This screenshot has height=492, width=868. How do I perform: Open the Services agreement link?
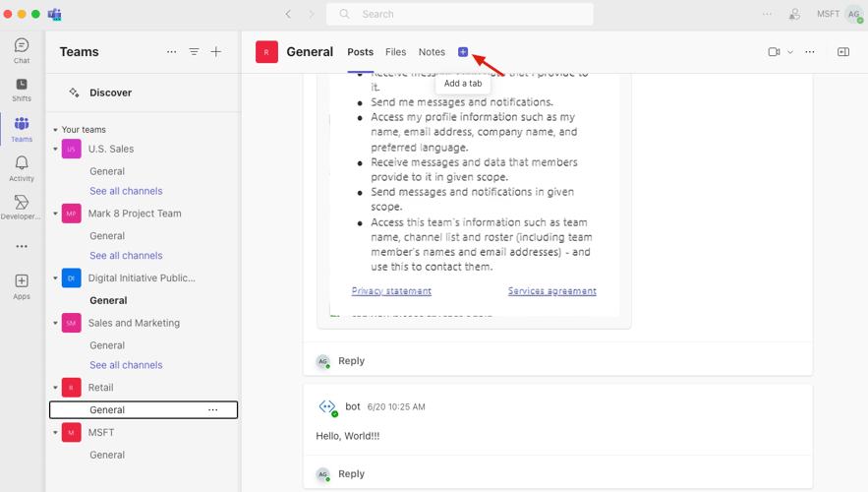coord(552,291)
